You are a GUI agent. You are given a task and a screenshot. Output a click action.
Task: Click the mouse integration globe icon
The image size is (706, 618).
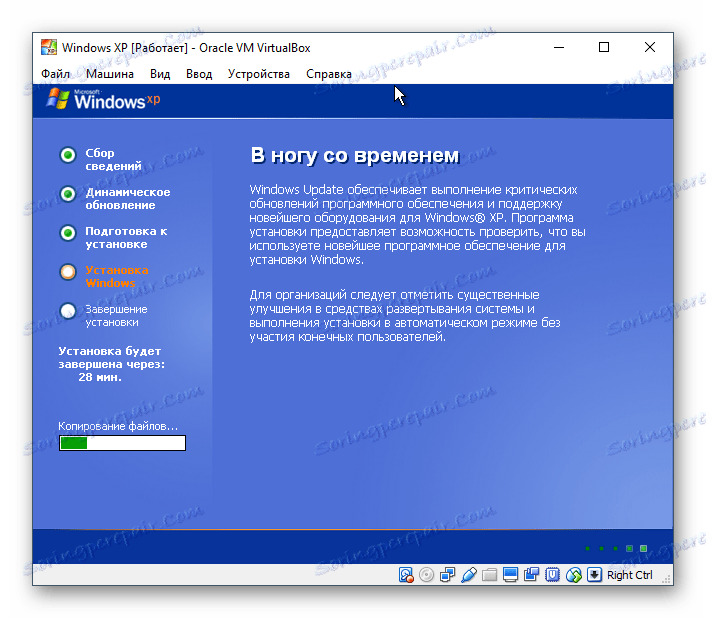tap(573, 575)
